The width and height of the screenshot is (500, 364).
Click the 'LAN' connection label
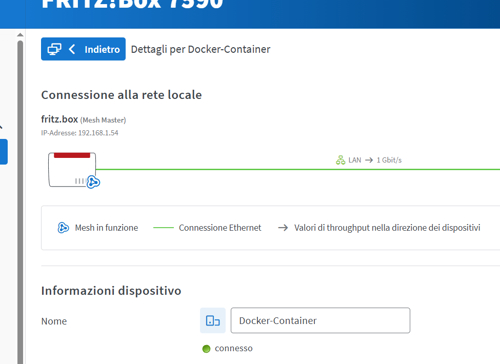coord(355,160)
